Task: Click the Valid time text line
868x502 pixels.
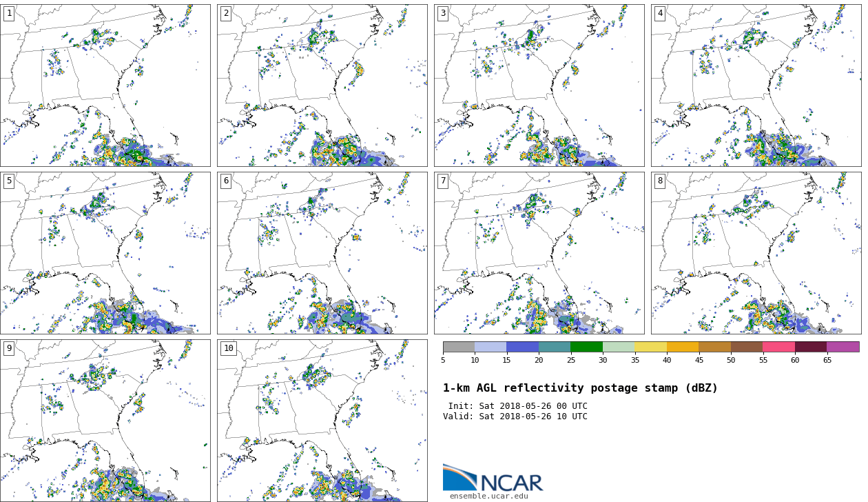Action: (x=515, y=416)
